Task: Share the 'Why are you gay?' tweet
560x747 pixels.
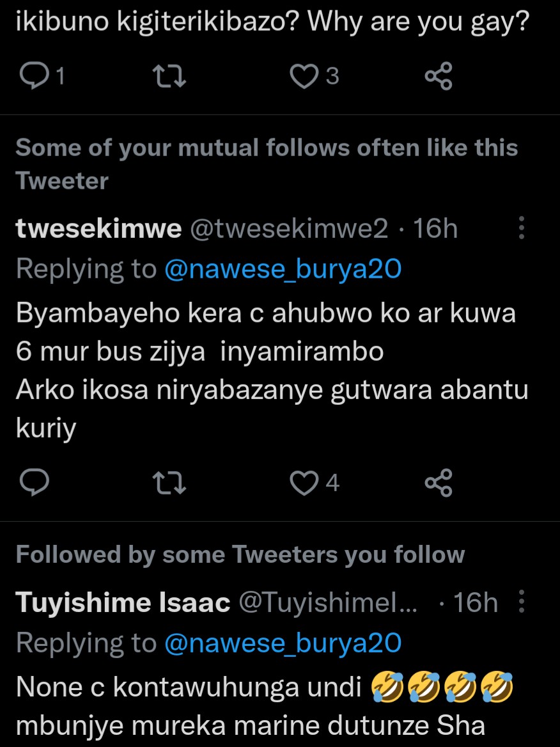Action: coord(439,77)
